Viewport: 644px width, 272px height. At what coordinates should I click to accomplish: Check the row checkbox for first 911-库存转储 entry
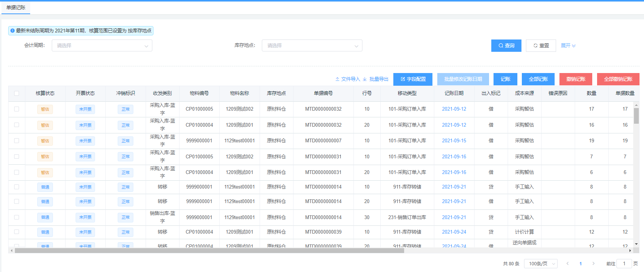(x=16, y=187)
